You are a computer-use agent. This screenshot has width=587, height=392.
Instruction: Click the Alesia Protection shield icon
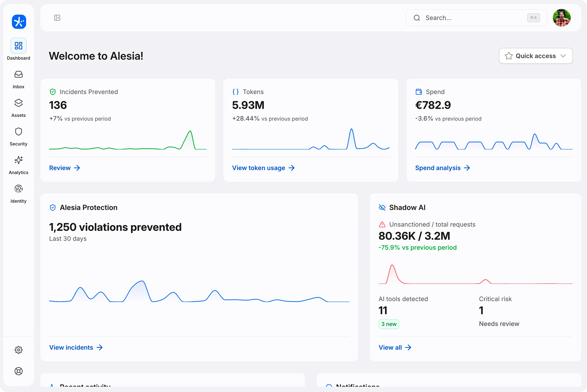(53, 207)
